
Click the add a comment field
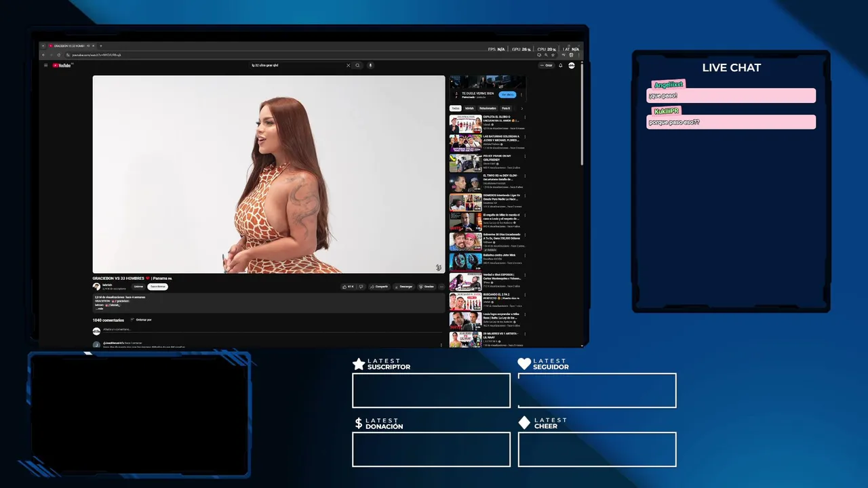pyautogui.click(x=271, y=330)
